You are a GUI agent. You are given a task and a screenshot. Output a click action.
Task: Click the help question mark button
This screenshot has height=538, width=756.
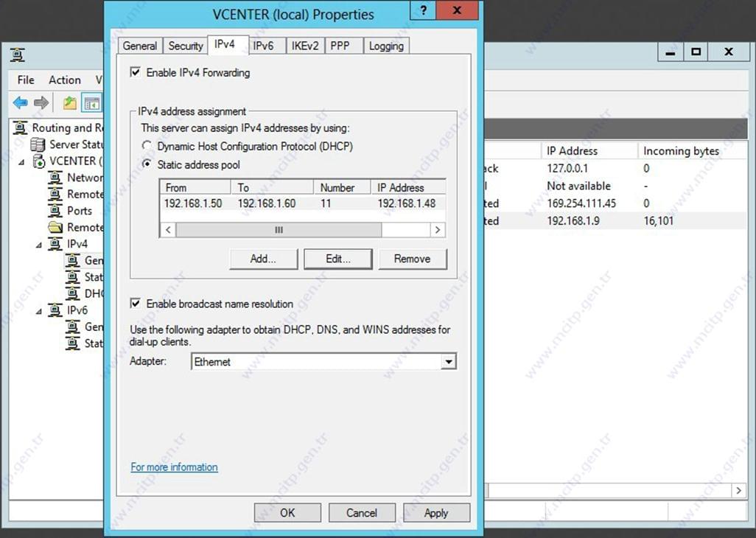coord(423,10)
